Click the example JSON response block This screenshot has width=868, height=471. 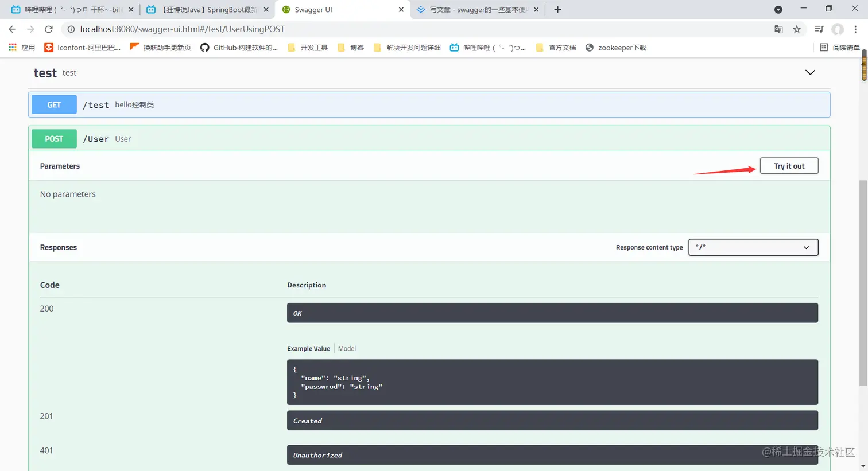(x=552, y=382)
